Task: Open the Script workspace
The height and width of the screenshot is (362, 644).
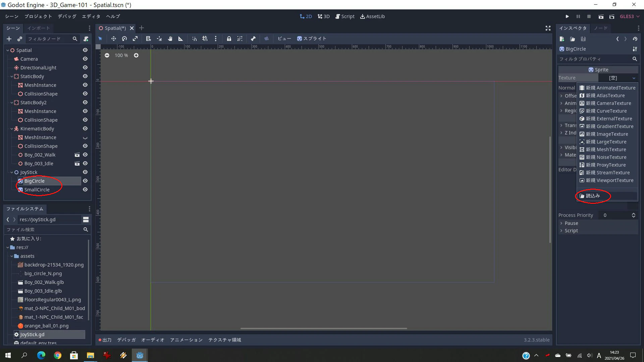Action: click(x=345, y=16)
